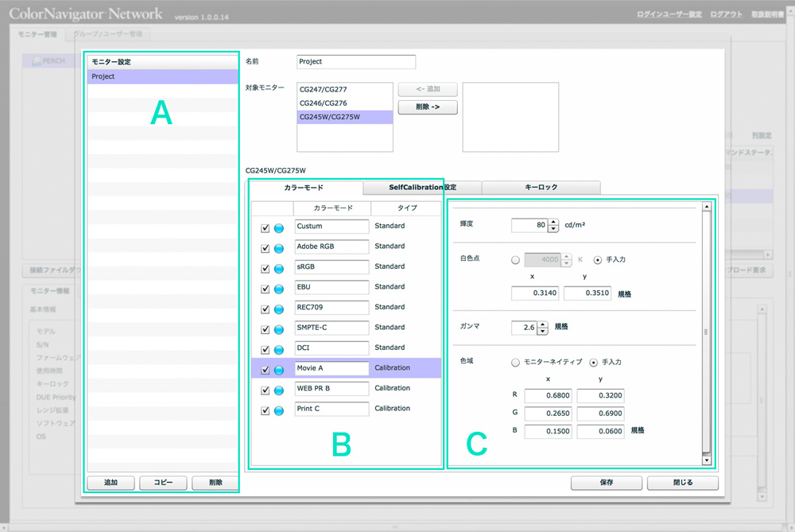Click the blue status icon beside Print C

tap(279, 411)
